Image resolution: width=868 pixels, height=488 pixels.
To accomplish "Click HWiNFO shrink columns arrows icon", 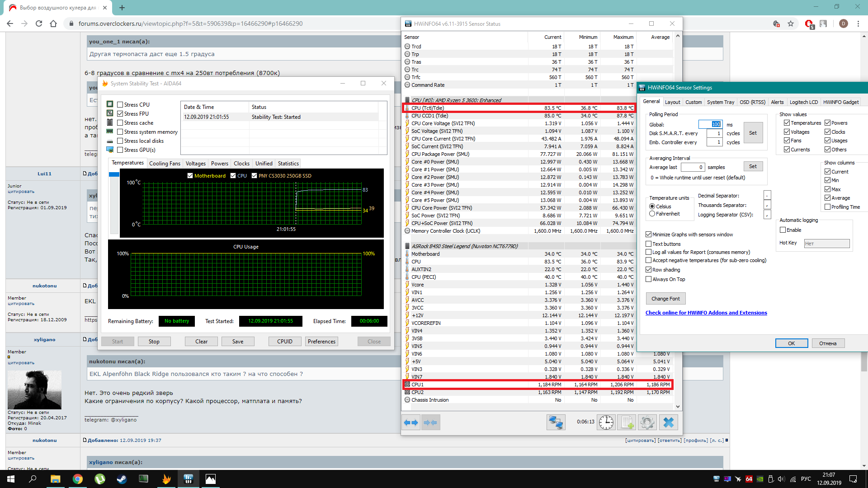I will pyautogui.click(x=430, y=422).
